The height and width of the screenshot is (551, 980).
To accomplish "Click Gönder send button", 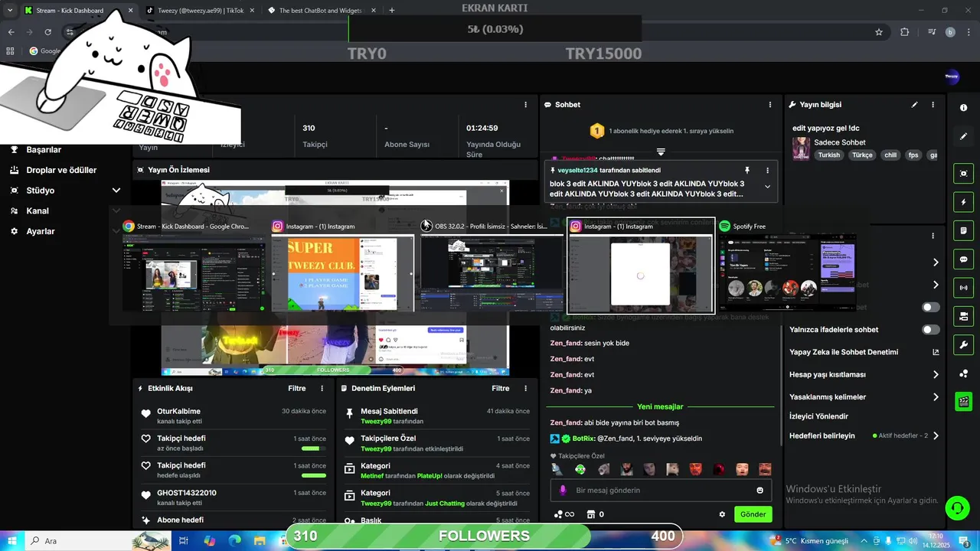I will tap(753, 514).
